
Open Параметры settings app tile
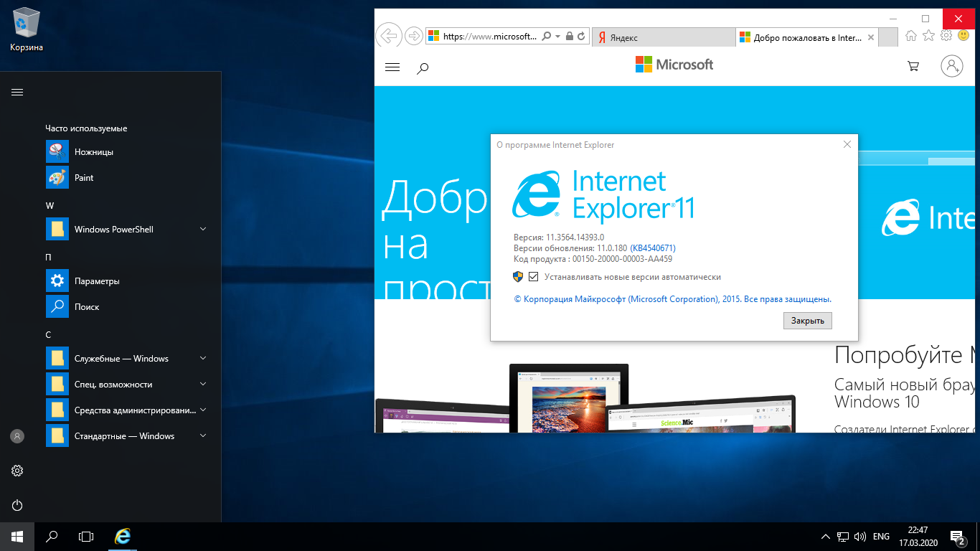129,281
